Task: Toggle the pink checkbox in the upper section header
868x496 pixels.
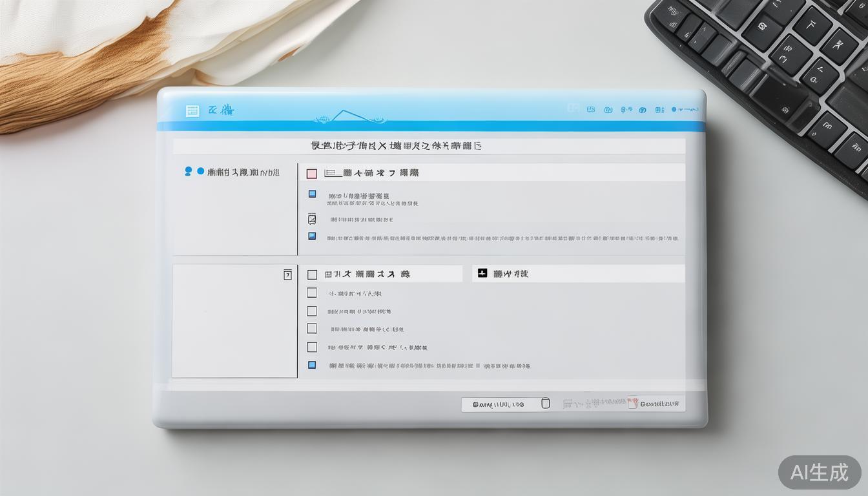Action: (311, 173)
